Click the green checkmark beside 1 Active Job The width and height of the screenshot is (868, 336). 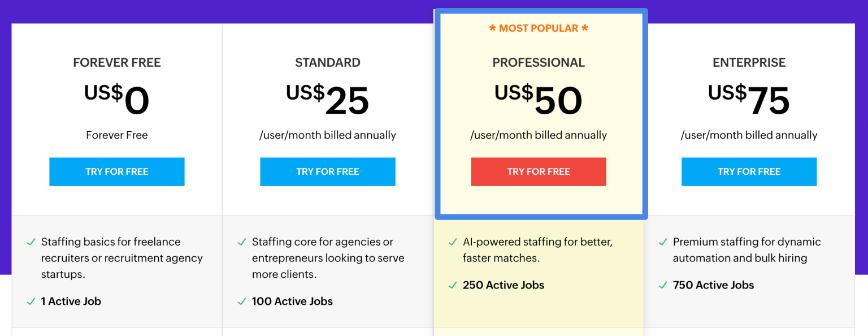(31, 301)
